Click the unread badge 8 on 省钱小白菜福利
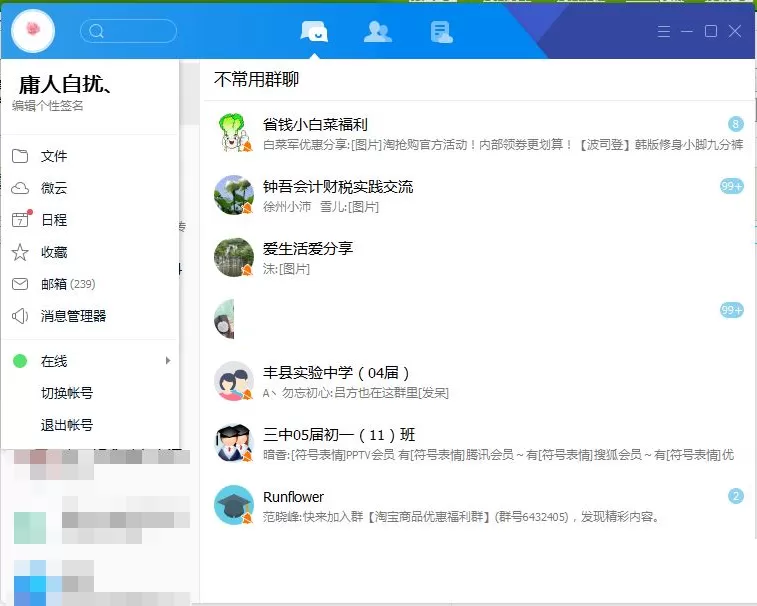This screenshot has height=606, width=757. (x=735, y=124)
